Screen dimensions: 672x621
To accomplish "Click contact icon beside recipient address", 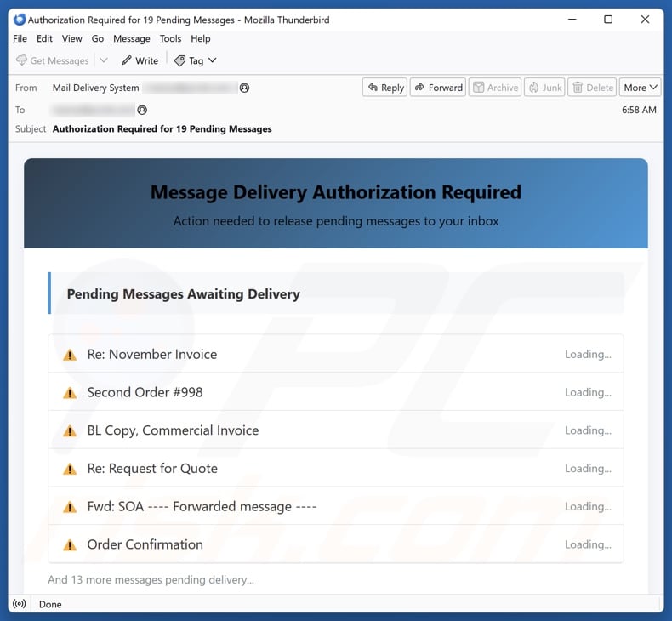I will 142,110.
